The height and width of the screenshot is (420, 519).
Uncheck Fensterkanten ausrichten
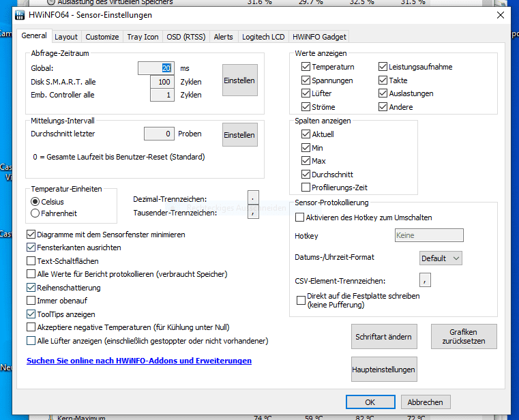[x=31, y=247]
